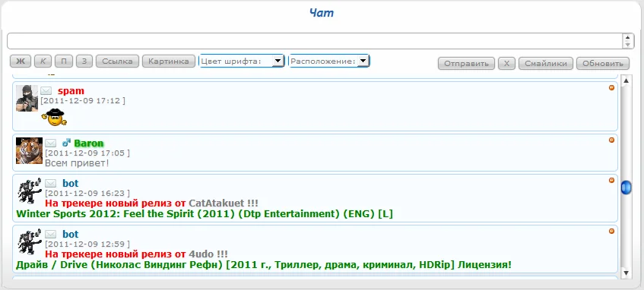Open the Расположение dropdown

pyautogui.click(x=329, y=61)
